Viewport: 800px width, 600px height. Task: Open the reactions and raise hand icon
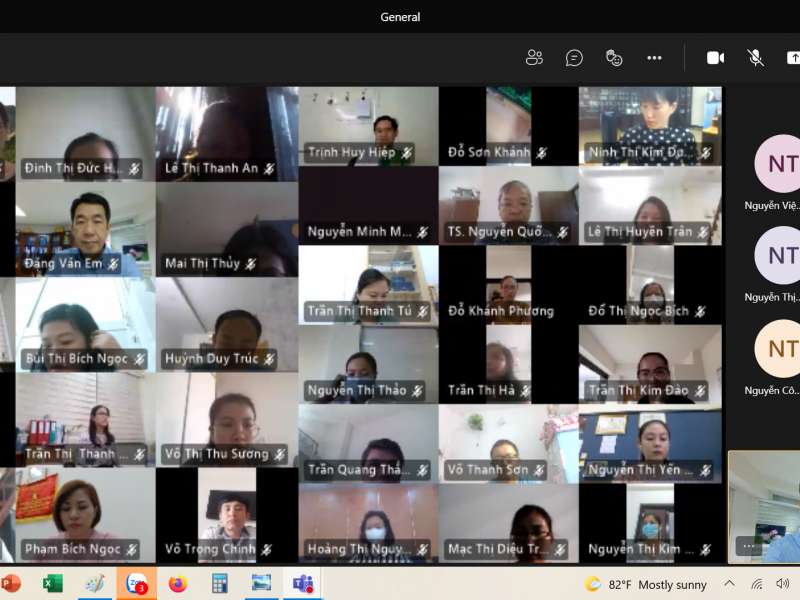pos(614,58)
